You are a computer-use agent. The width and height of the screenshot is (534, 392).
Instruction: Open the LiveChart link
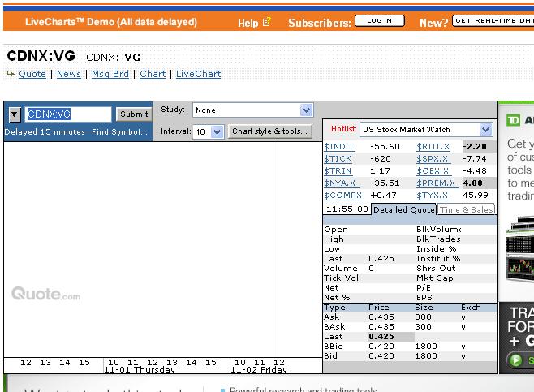pos(198,74)
